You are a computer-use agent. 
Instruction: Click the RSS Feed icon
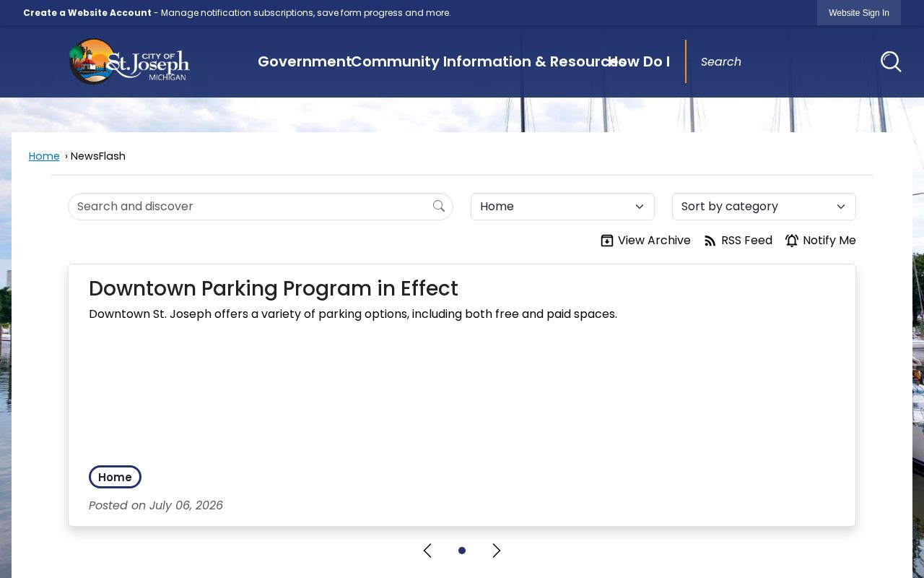(x=710, y=241)
